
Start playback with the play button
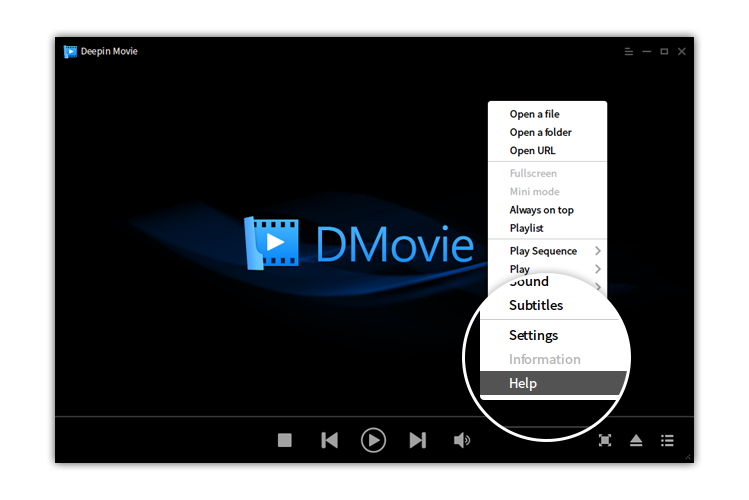click(373, 440)
